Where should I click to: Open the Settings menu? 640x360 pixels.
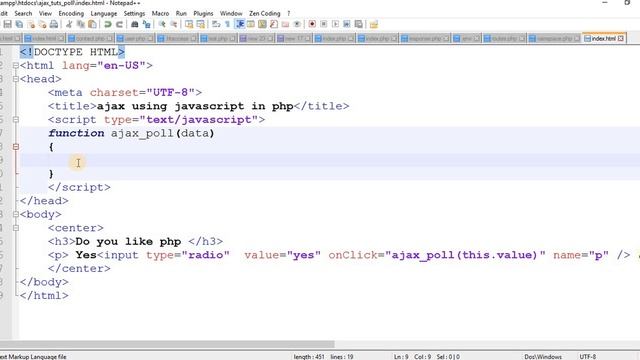[134, 13]
